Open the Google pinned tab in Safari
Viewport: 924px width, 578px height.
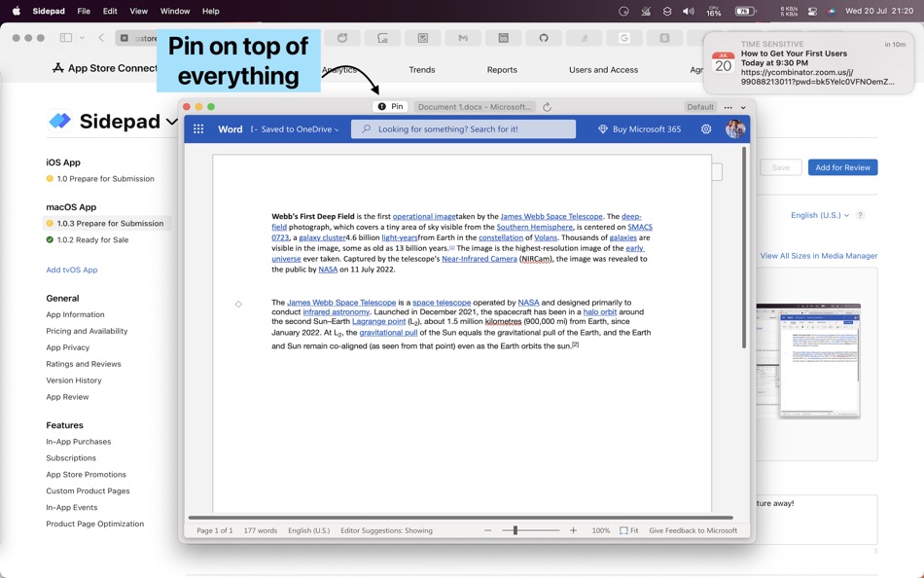[624, 38]
